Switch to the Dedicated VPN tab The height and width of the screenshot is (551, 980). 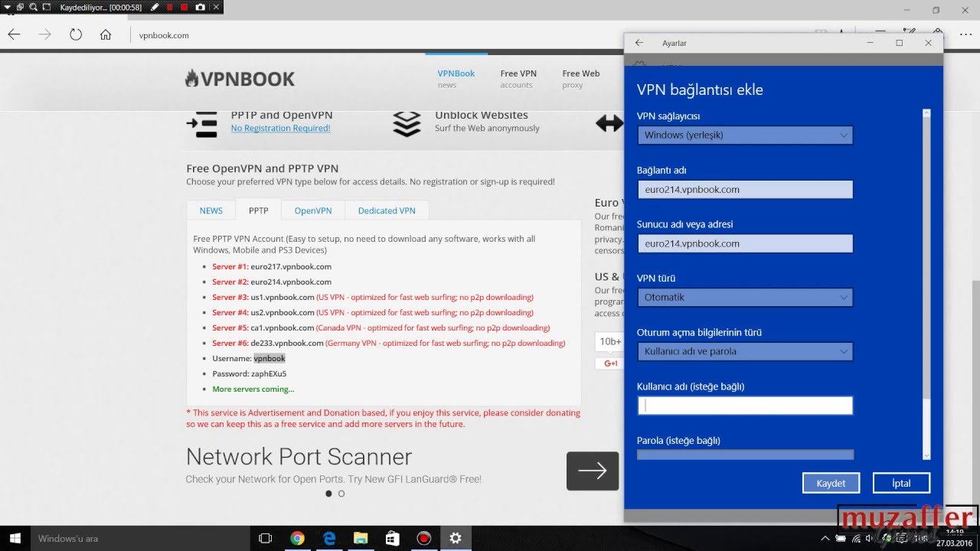pyautogui.click(x=387, y=210)
